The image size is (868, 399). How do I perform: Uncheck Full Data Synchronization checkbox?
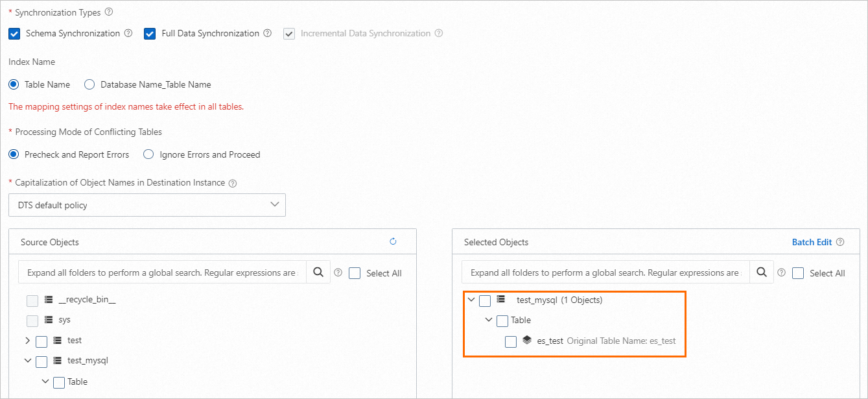click(150, 34)
